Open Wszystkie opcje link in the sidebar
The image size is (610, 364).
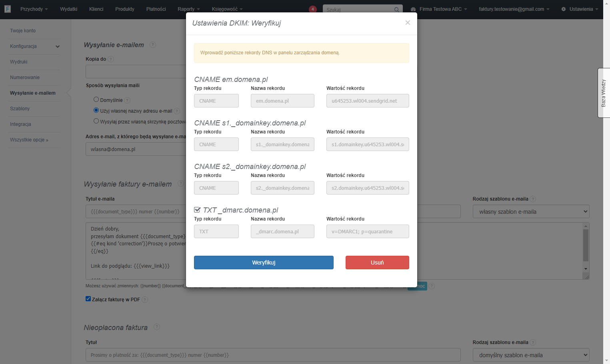(29, 140)
